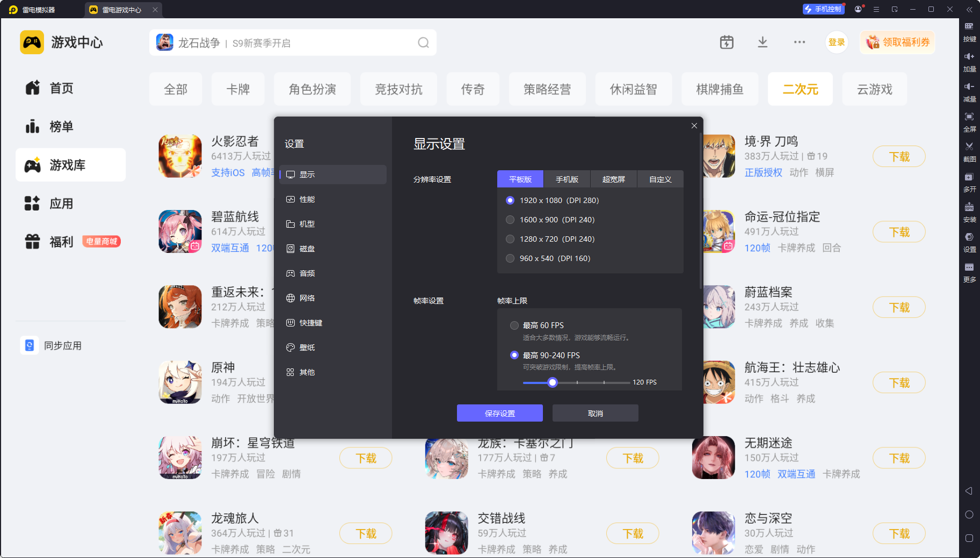Click the 手机控制 phone control button
980x558 pixels.
(823, 9)
